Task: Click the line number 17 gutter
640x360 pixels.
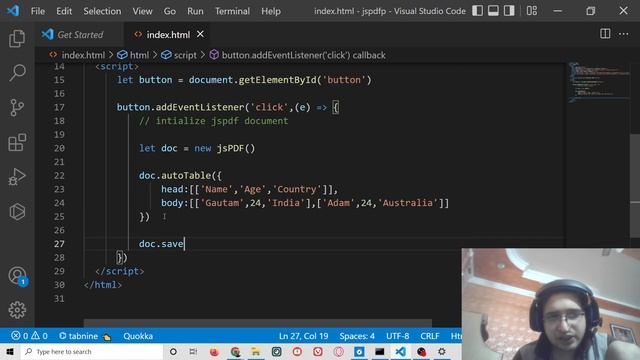Action: pos(59,107)
